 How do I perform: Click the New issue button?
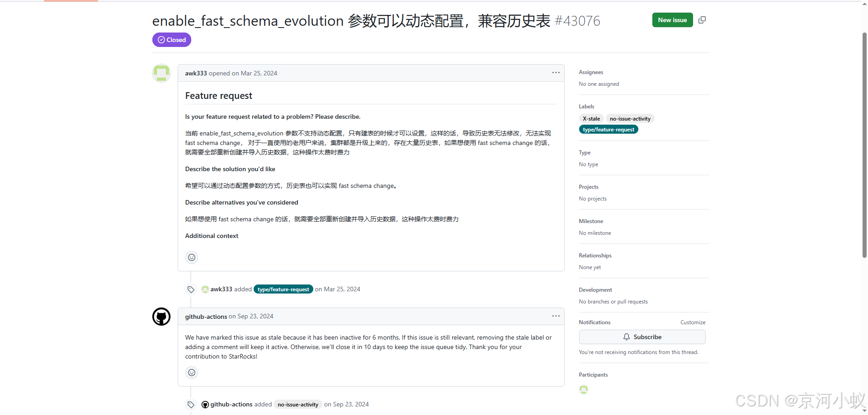coord(672,20)
